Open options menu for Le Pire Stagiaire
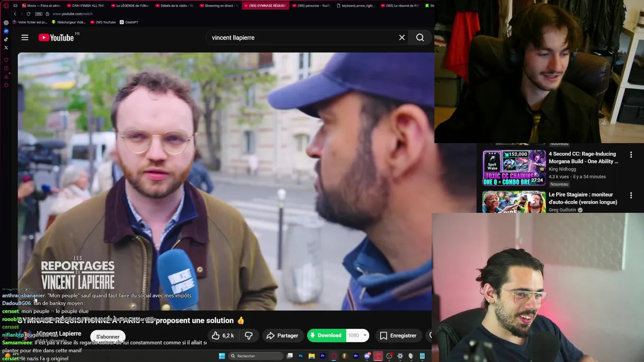 click(x=631, y=195)
